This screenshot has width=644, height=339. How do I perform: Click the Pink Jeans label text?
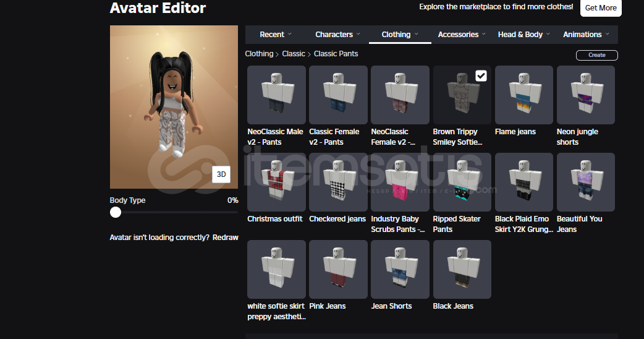click(328, 306)
